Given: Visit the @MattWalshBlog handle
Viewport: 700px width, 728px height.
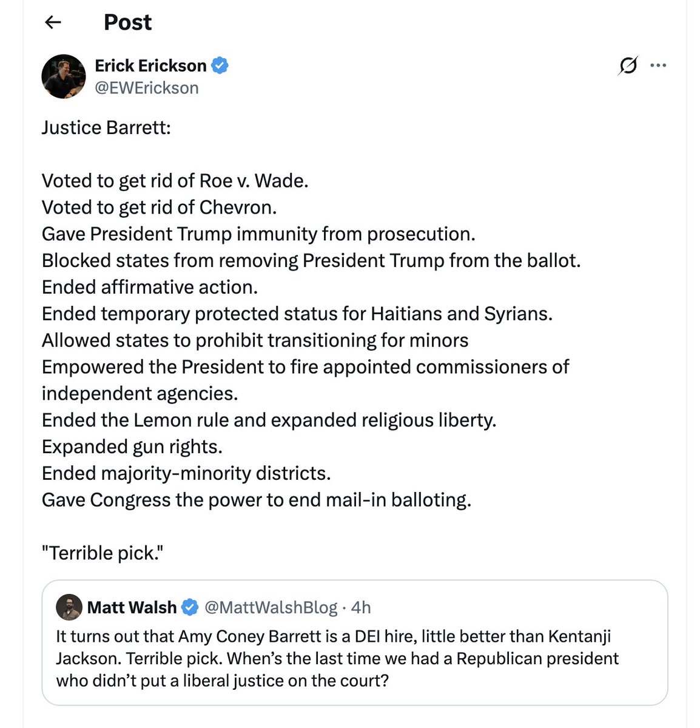Looking at the screenshot, I should [x=271, y=607].
